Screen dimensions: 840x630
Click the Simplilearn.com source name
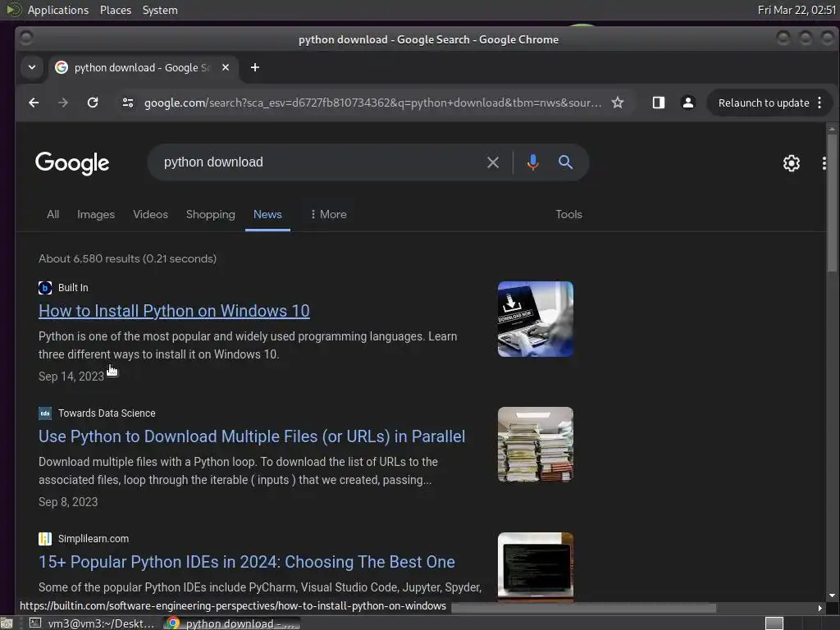94,538
